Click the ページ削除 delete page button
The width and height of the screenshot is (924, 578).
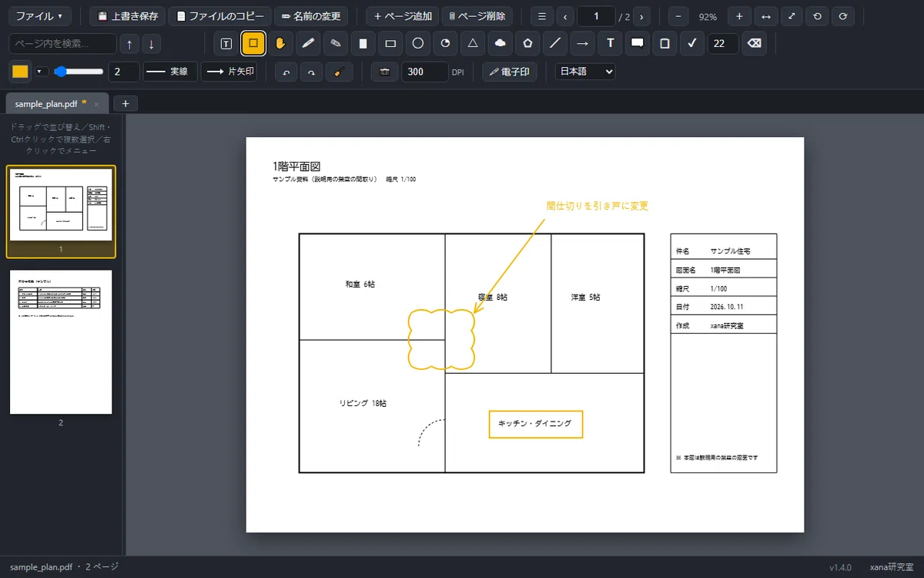coord(477,16)
